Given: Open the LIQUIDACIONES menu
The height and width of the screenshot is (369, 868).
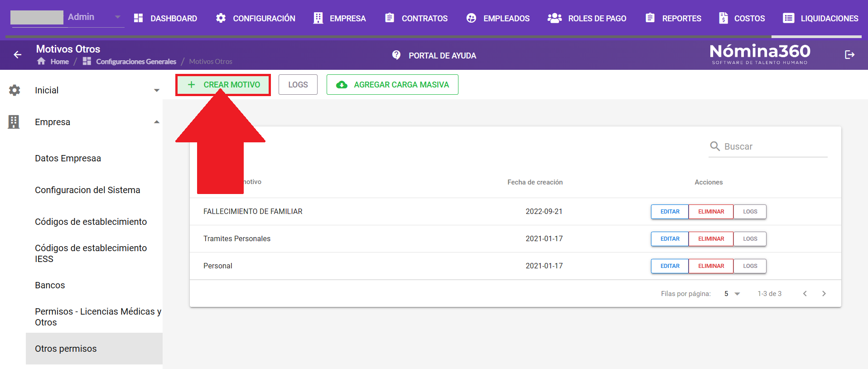Looking at the screenshot, I should click(x=820, y=18).
